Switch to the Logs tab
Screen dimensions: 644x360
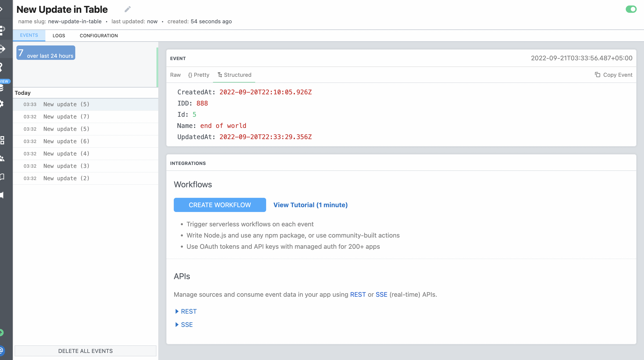pyautogui.click(x=59, y=36)
